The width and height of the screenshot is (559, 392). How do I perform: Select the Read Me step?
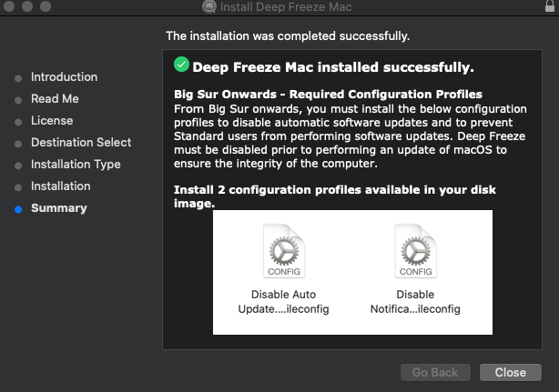point(55,99)
